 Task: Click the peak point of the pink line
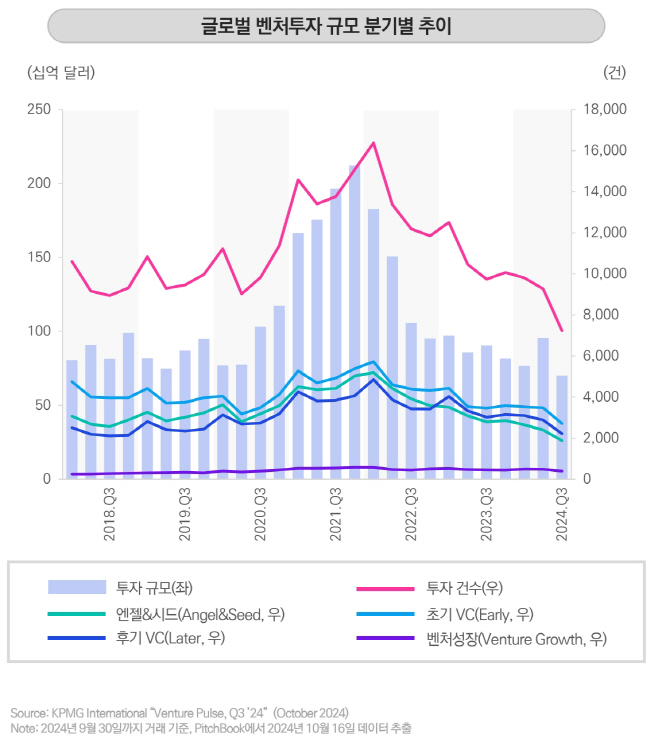373,142
